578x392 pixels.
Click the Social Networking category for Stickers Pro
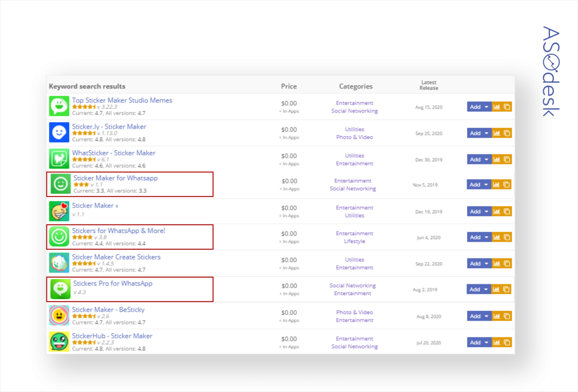[x=353, y=285]
